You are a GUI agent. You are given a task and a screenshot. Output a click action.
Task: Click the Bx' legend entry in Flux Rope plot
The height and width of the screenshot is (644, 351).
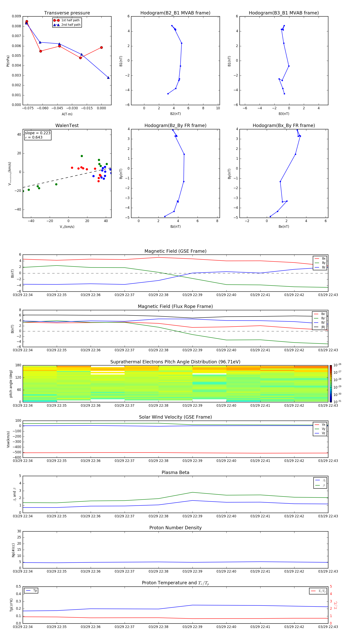click(x=320, y=314)
